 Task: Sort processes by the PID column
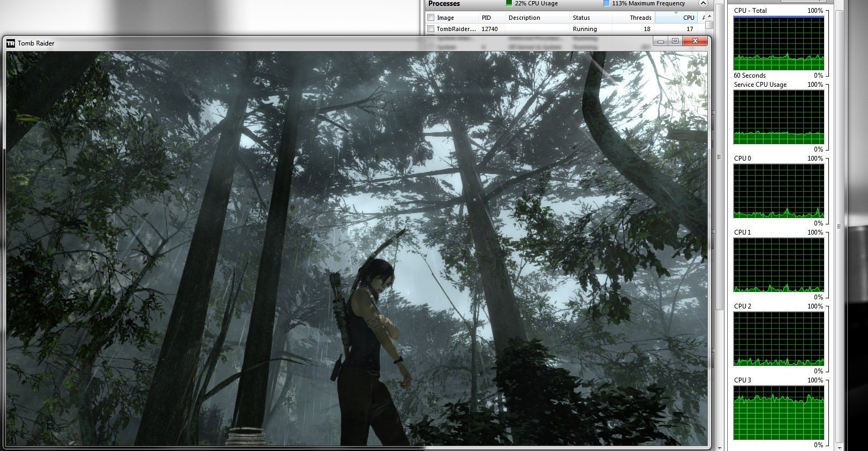click(486, 18)
